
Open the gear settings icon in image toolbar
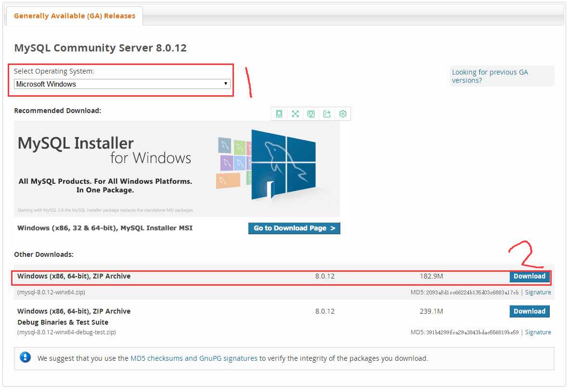coord(343,114)
